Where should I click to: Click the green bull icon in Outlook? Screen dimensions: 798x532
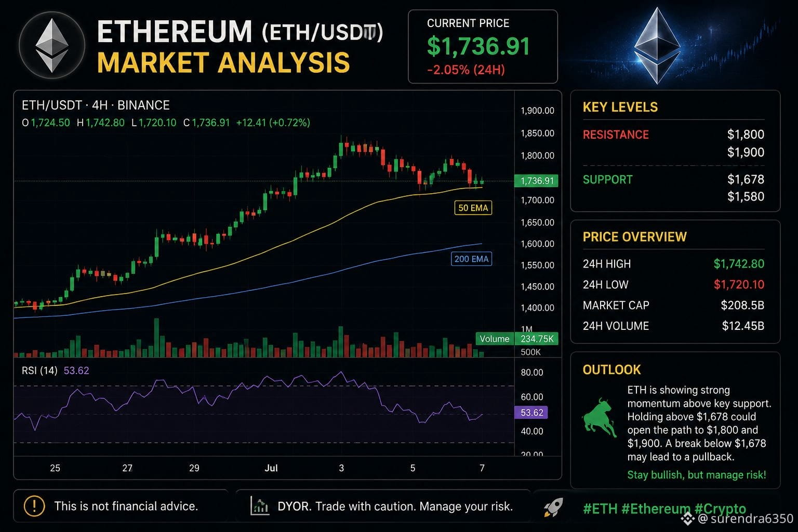click(600, 417)
